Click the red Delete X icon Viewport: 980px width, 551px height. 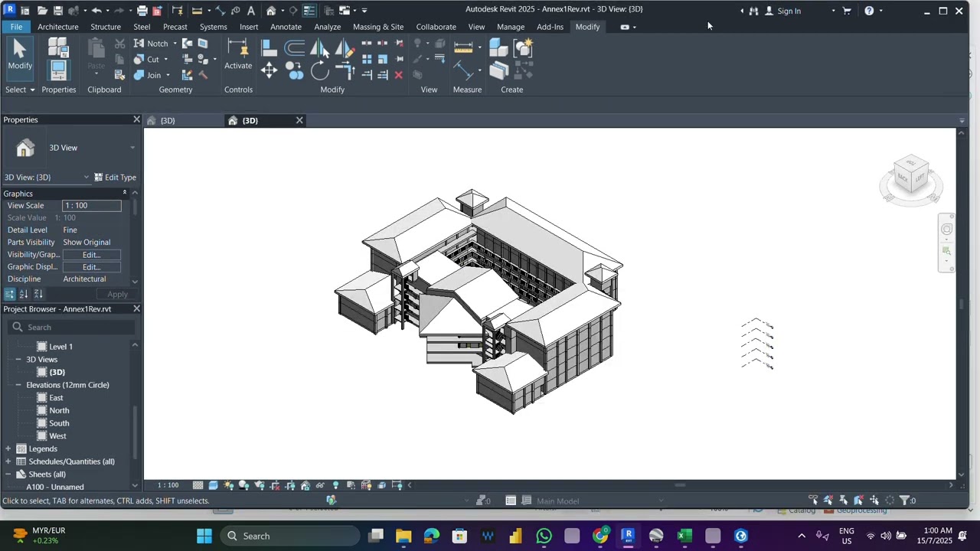click(399, 75)
